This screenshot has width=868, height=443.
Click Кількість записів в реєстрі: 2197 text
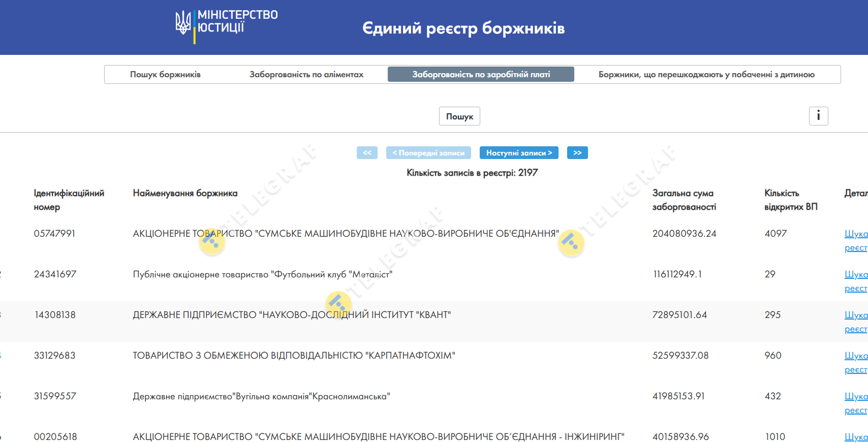[x=472, y=173]
